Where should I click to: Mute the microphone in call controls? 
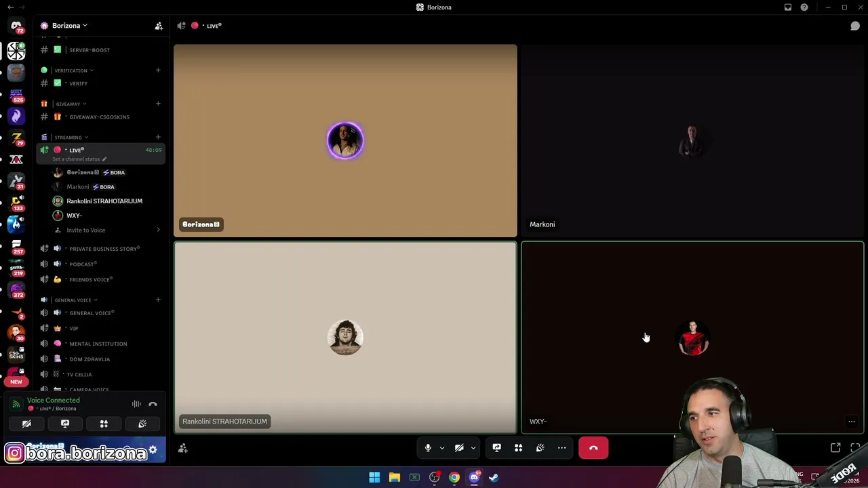(x=428, y=448)
